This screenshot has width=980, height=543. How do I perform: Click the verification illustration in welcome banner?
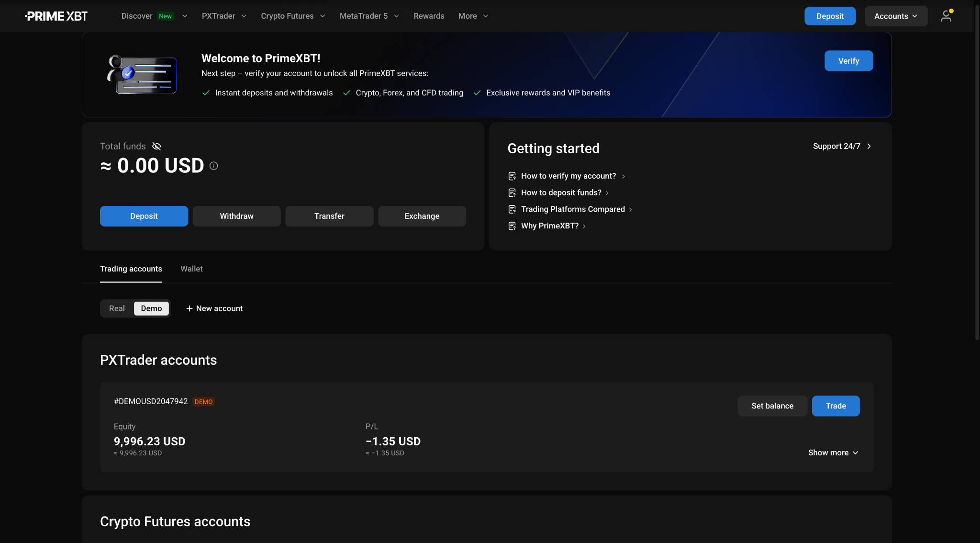click(x=142, y=75)
